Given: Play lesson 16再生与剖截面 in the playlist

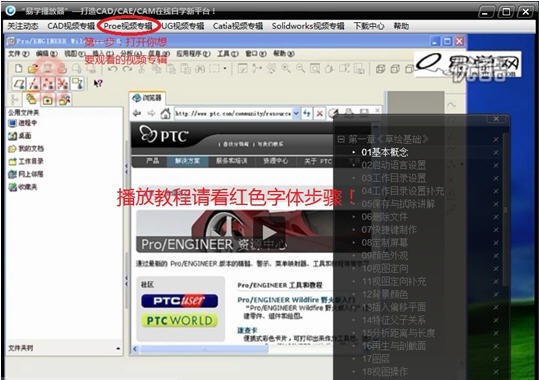Looking at the screenshot, I should (x=394, y=346).
